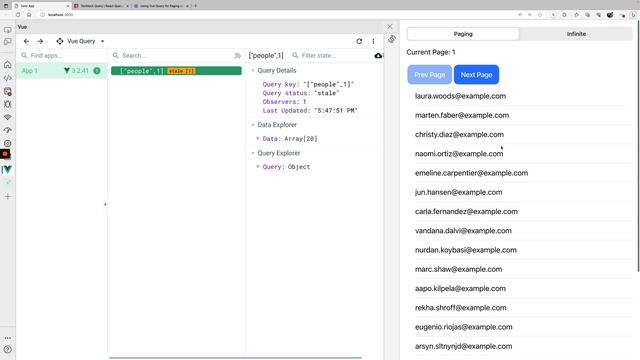Viewport: 640px width, 360px height.
Task: Open Network wifi icon in activity bar
Action: pyautogui.click(x=7, y=117)
